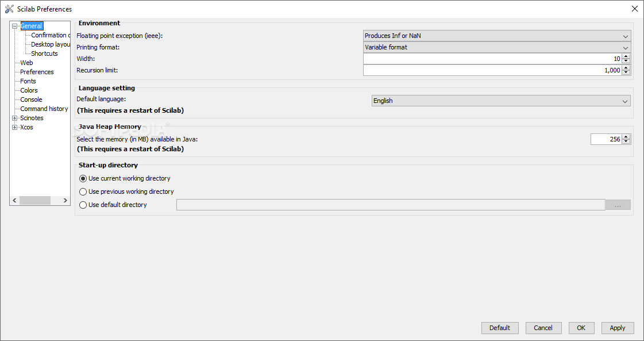644x341 pixels.
Task: Click the Default button
Action: (500, 328)
